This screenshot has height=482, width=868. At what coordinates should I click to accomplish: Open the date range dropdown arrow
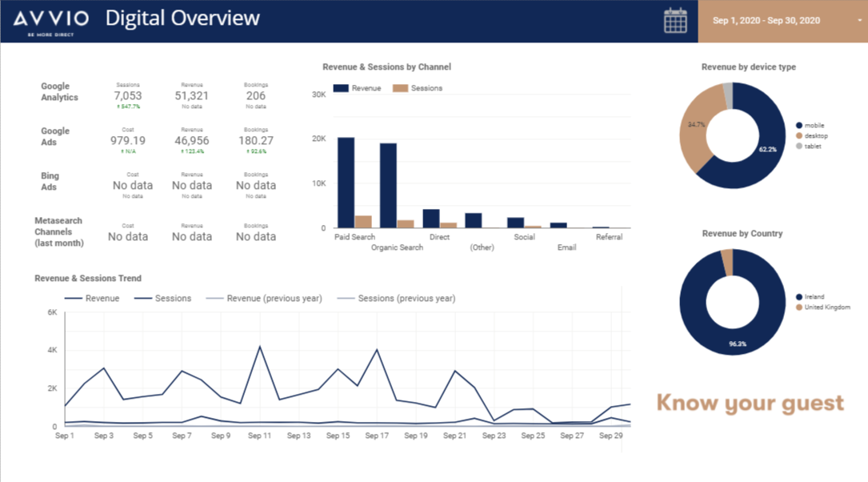[x=860, y=21]
